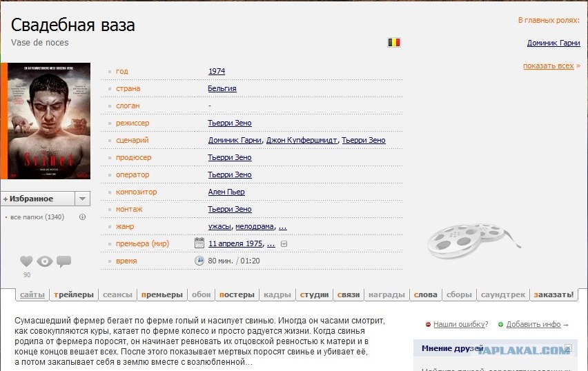Open Тьерри Зено in оператор row
Viewport: 588px width, 371px height.
coord(230,174)
